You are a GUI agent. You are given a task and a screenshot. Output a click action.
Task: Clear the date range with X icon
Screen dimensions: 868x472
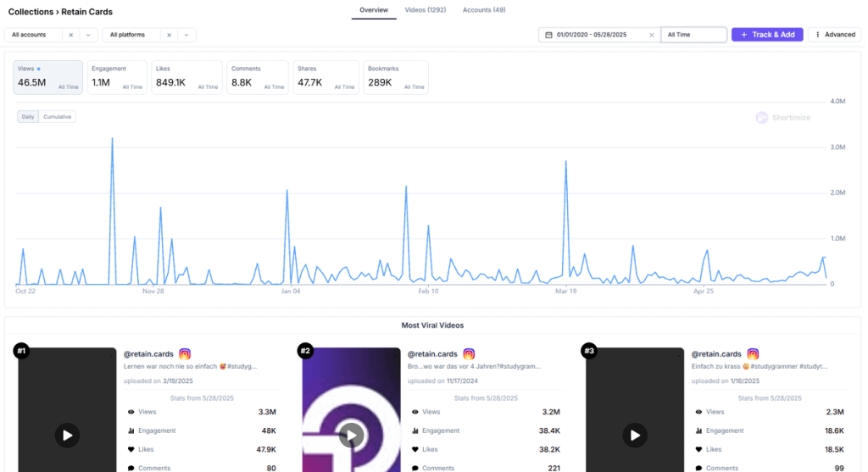point(651,35)
